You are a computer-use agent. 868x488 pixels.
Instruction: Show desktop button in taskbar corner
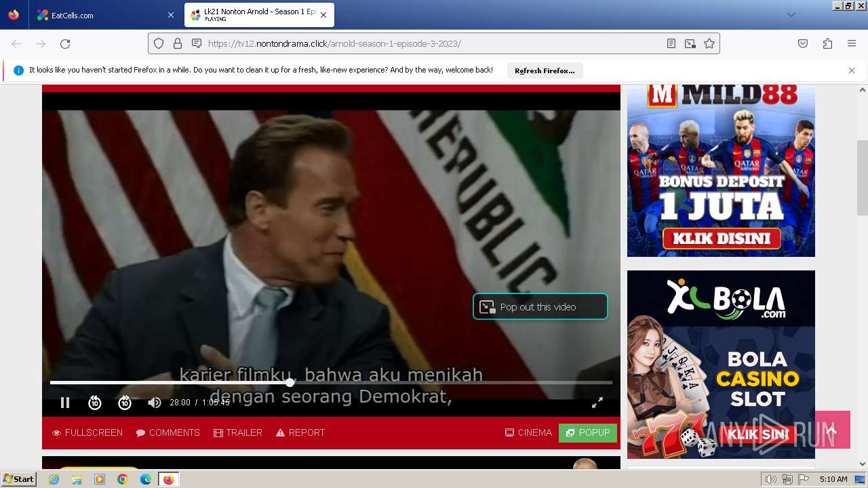click(860, 479)
